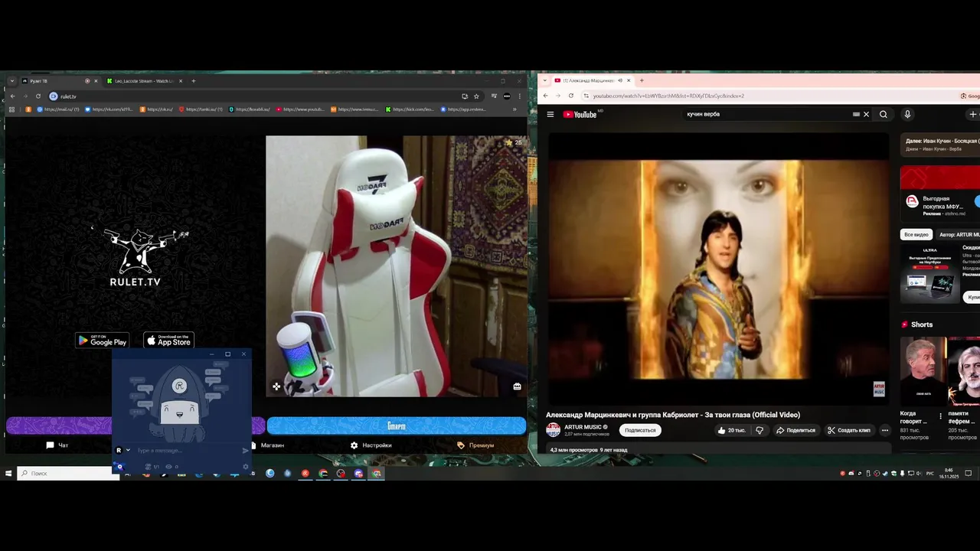
Task: Open options for the "Когда говорит" short
Action: pos(940,416)
